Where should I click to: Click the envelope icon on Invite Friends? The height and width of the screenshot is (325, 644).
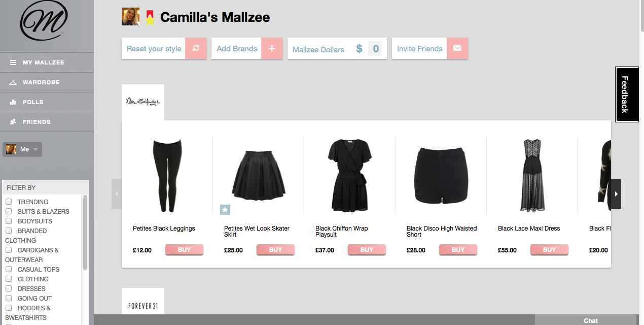[457, 48]
